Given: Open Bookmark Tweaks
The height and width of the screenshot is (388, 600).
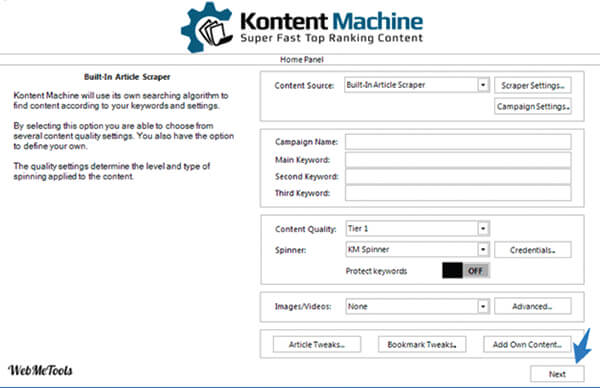Looking at the screenshot, I should [422, 344].
